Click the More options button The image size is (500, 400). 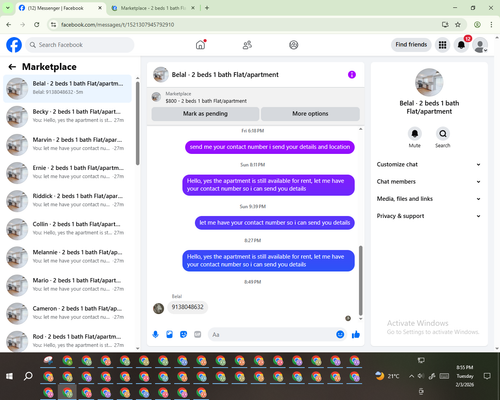point(310,114)
